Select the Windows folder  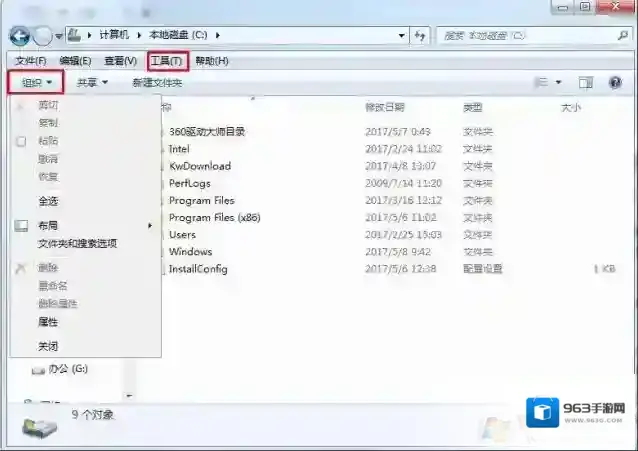190,252
